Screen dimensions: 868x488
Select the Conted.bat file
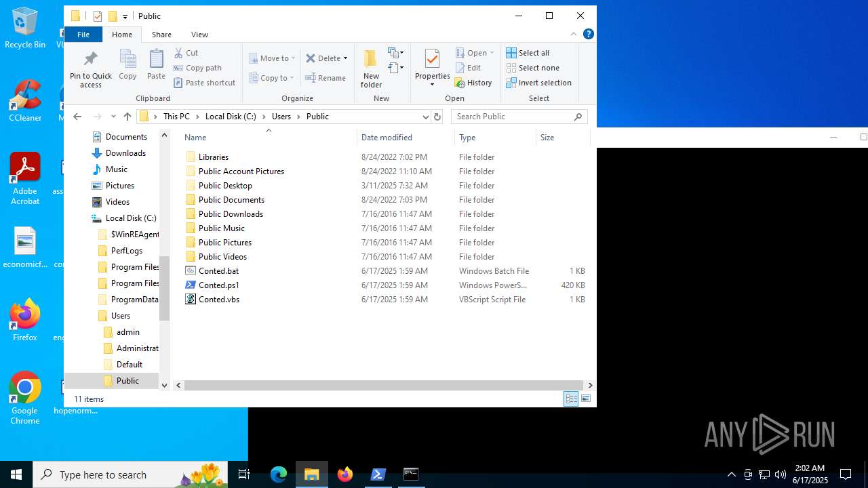(218, 271)
